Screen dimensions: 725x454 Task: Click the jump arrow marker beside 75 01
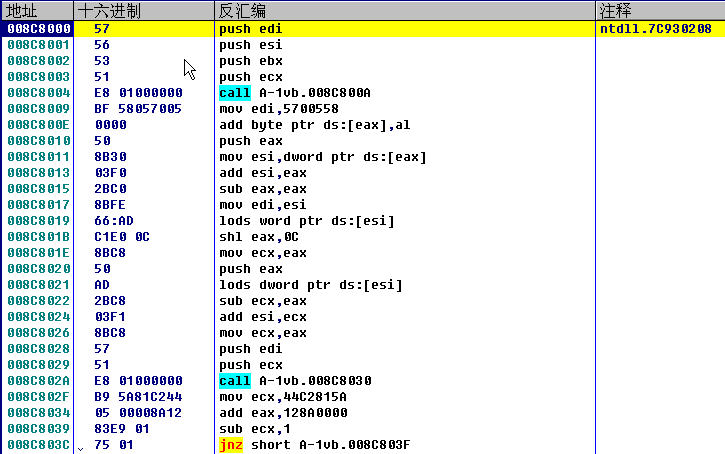80,448
